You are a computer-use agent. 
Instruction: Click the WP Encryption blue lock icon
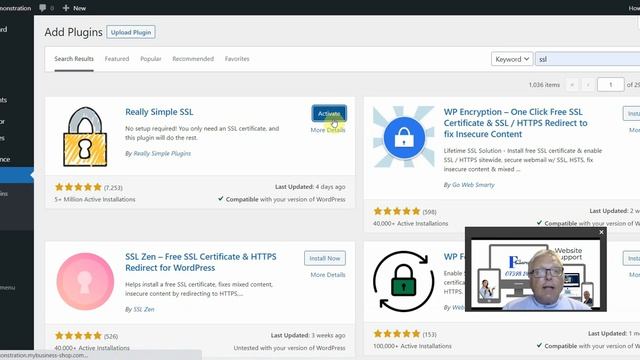[x=404, y=137]
